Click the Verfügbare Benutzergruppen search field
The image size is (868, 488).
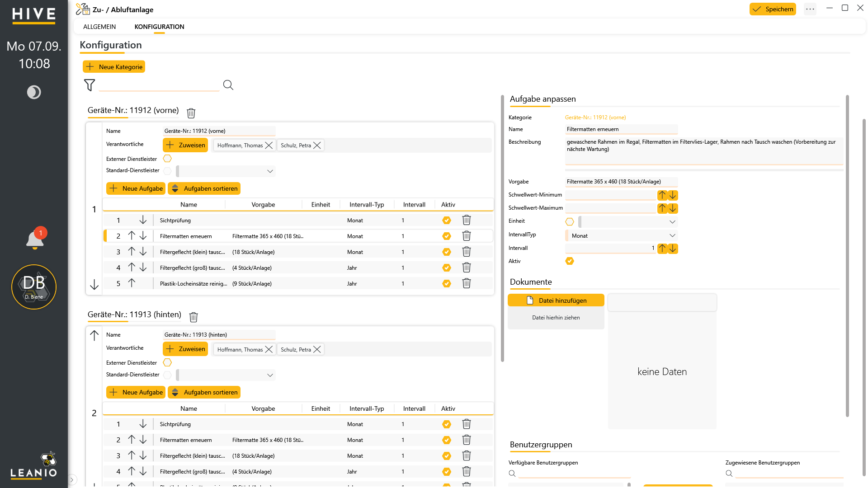[574, 473]
